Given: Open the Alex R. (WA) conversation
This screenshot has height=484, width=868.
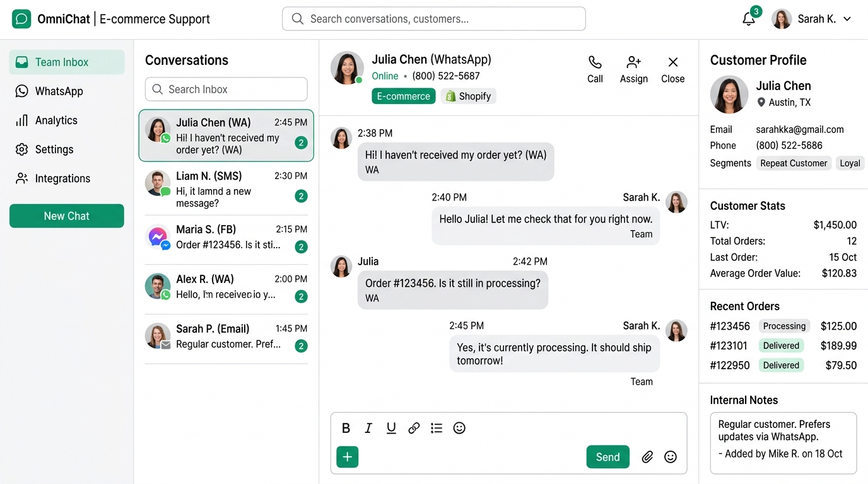Looking at the screenshot, I should [226, 289].
